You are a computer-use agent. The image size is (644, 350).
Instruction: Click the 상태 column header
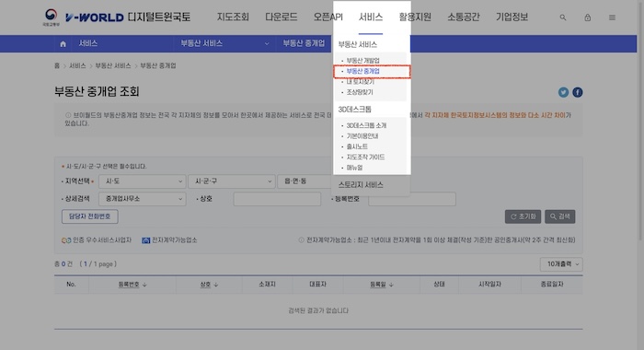pyautogui.click(x=440, y=285)
